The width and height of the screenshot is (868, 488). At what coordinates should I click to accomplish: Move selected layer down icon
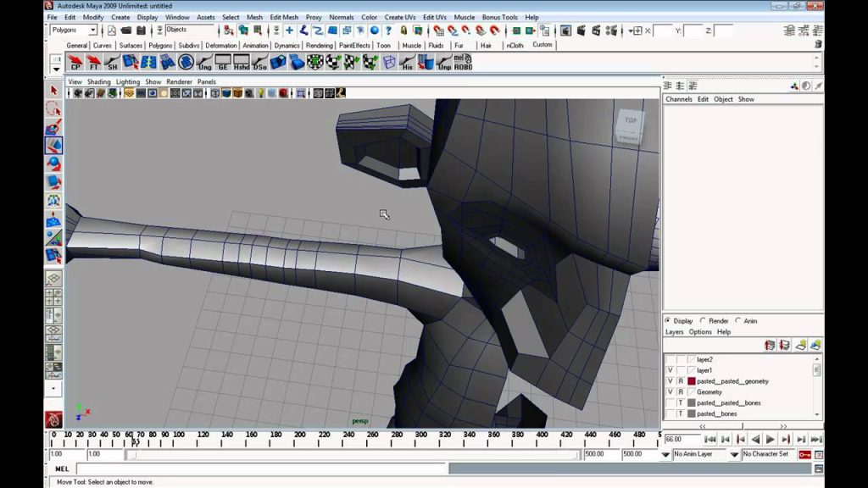[784, 346]
